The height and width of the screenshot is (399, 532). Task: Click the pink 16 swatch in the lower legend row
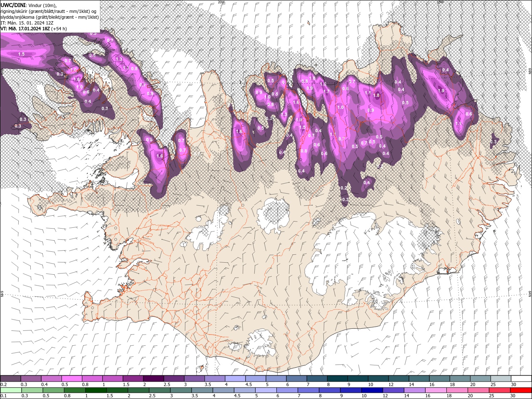pos(436,390)
